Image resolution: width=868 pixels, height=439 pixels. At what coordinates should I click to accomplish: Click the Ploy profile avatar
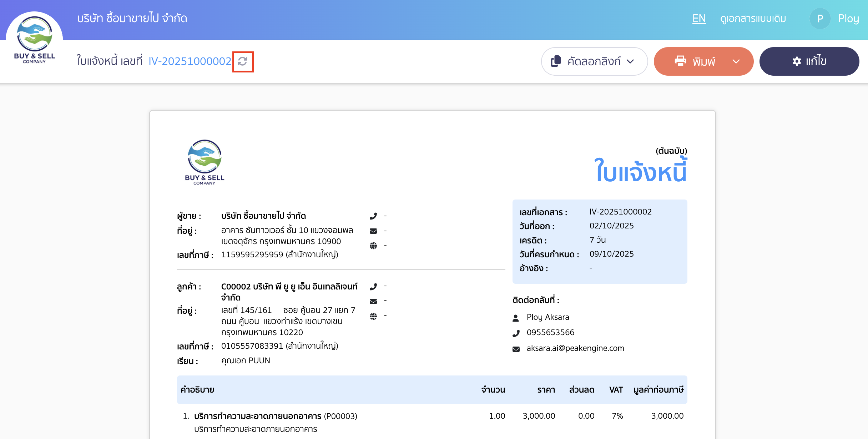[820, 18]
